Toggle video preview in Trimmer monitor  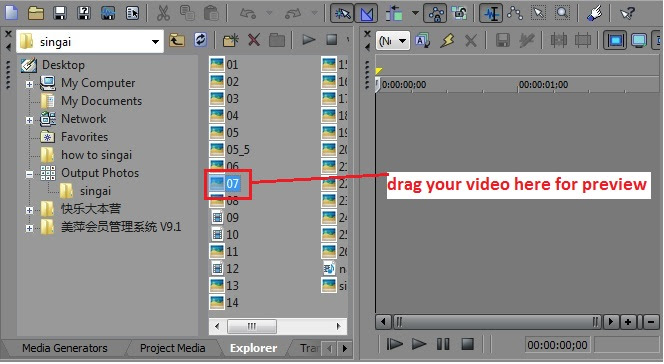pyautogui.click(x=615, y=41)
